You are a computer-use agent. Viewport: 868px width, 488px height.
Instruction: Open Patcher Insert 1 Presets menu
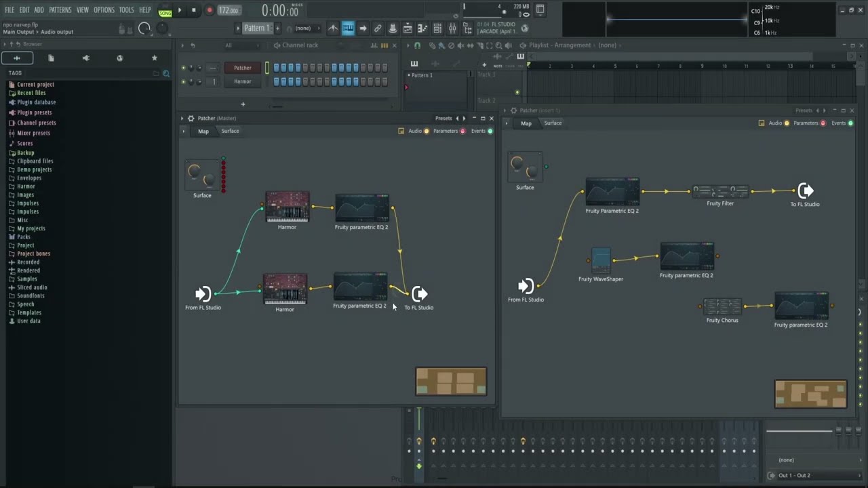(804, 110)
